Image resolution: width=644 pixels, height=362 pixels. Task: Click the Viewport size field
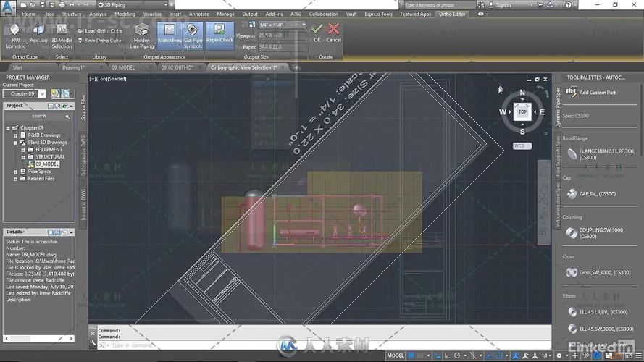(x=282, y=35)
